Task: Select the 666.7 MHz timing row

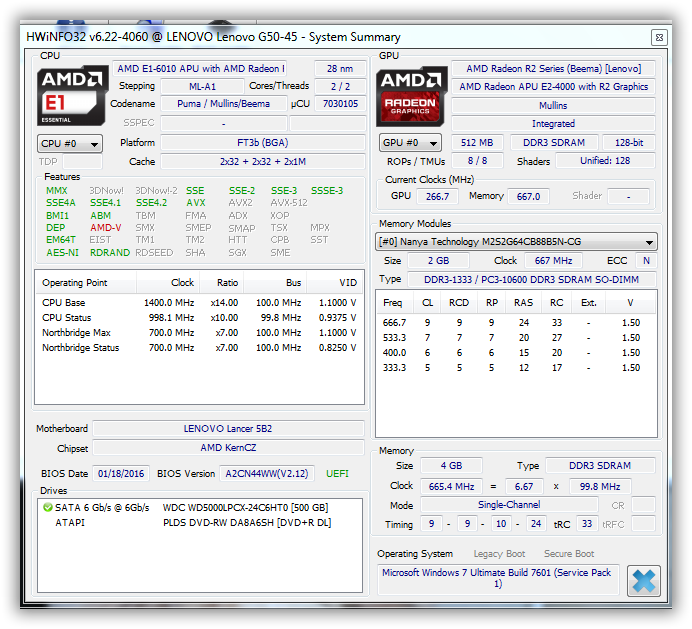Action: coord(516,323)
